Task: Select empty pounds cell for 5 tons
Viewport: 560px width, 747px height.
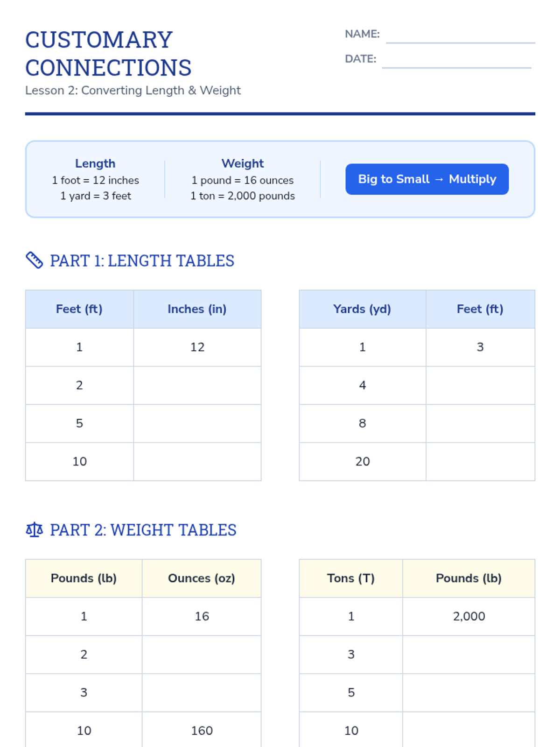Action: coord(469,693)
